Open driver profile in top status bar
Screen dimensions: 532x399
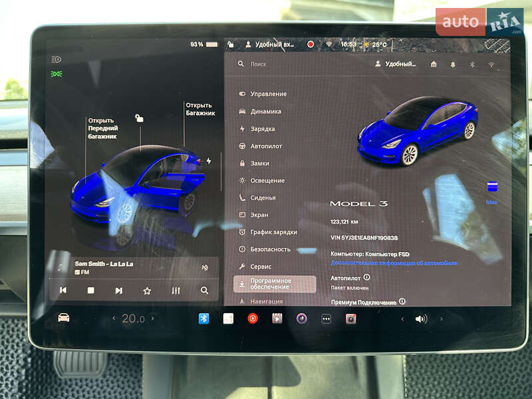270,45
